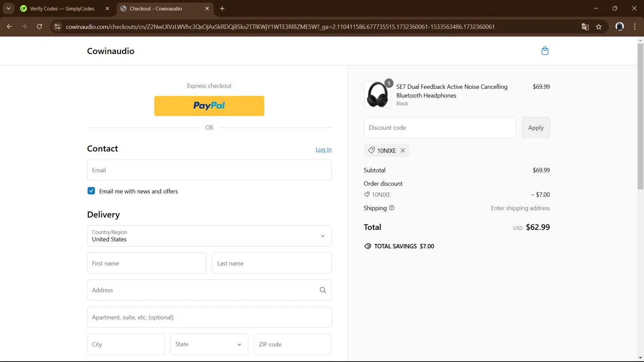Image resolution: width=644 pixels, height=362 pixels.
Task: Open the shopping bag cart icon
Action: click(x=545, y=51)
